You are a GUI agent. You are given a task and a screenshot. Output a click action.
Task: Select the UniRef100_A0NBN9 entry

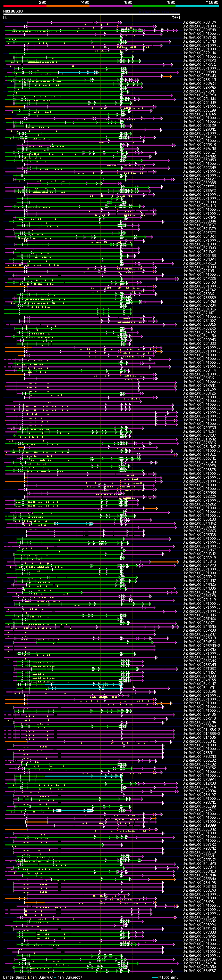pyautogui.click(x=199, y=72)
